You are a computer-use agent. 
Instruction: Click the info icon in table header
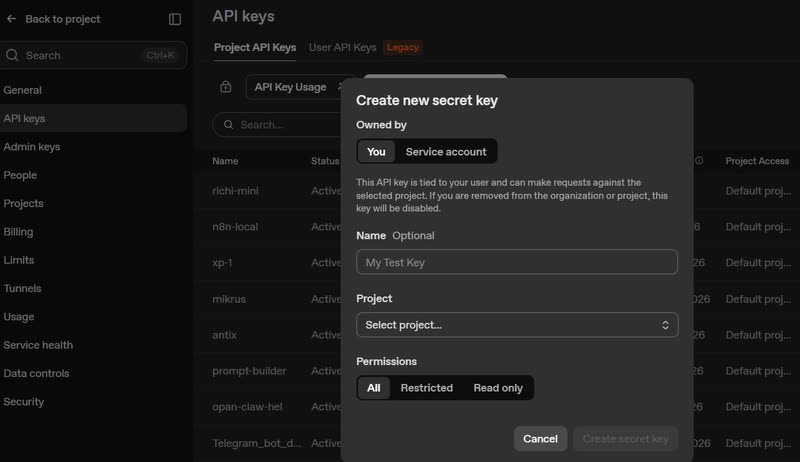(x=699, y=161)
